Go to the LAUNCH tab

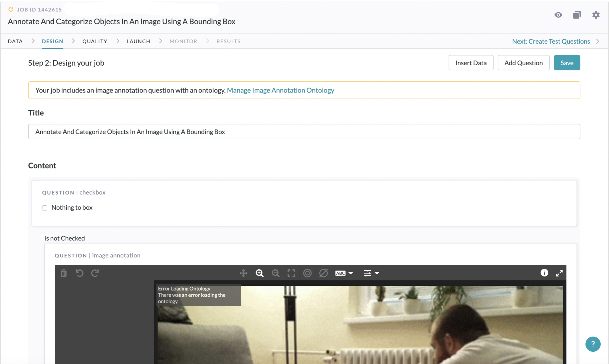(x=138, y=41)
